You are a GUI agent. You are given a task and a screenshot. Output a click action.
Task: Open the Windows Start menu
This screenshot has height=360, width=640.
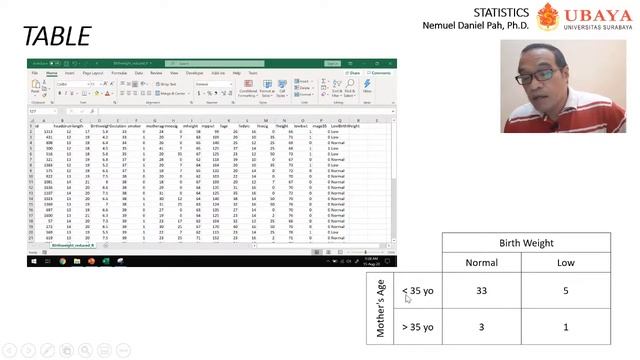coord(34,261)
